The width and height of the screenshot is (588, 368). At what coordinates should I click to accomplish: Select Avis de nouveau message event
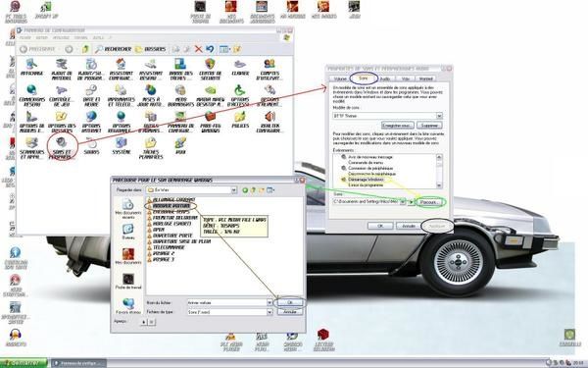[370, 157]
